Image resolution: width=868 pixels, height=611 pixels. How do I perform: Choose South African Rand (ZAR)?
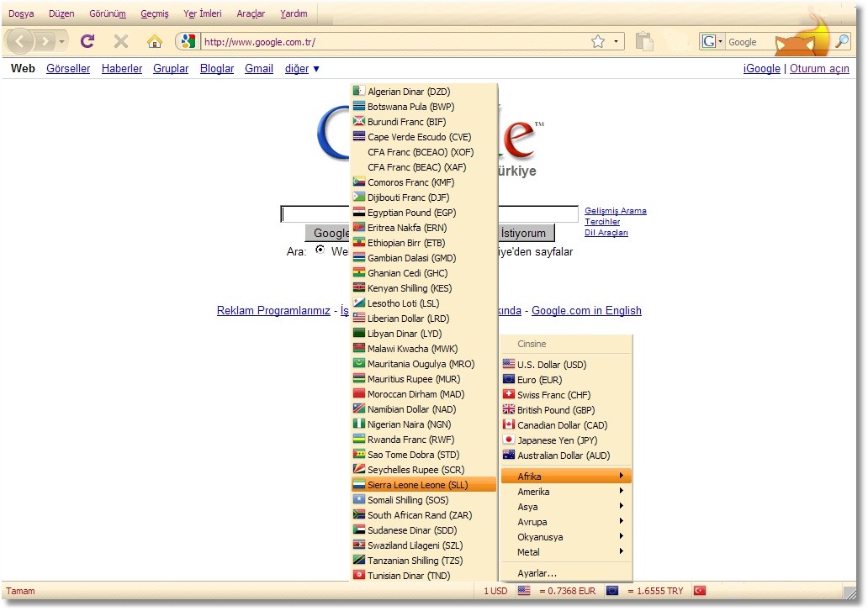(x=423, y=515)
